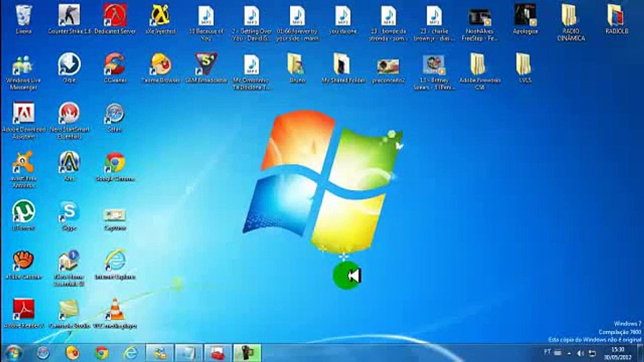Open the volume speaker tray icon
The height and width of the screenshot is (362, 644).
pyautogui.click(x=581, y=353)
